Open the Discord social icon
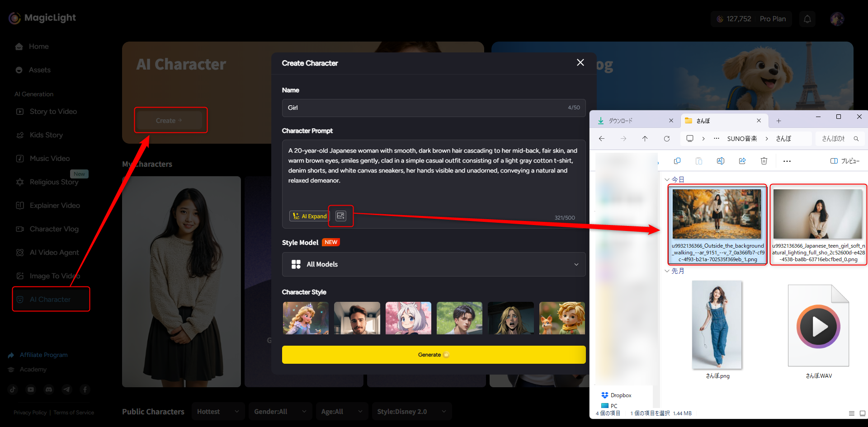Screen dimensions: 868x427 (x=49, y=389)
